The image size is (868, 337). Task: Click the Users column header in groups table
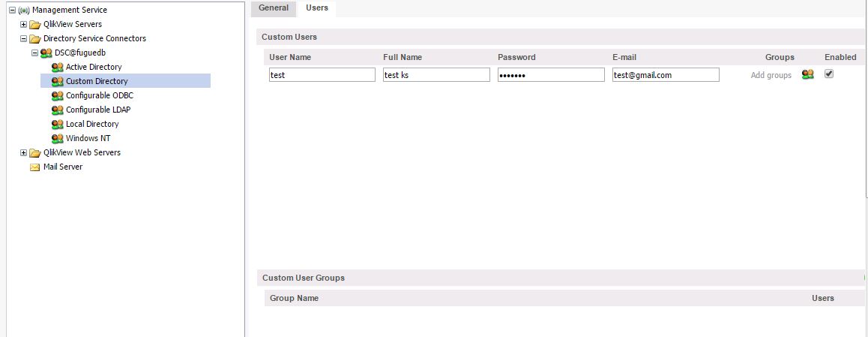[x=822, y=298]
